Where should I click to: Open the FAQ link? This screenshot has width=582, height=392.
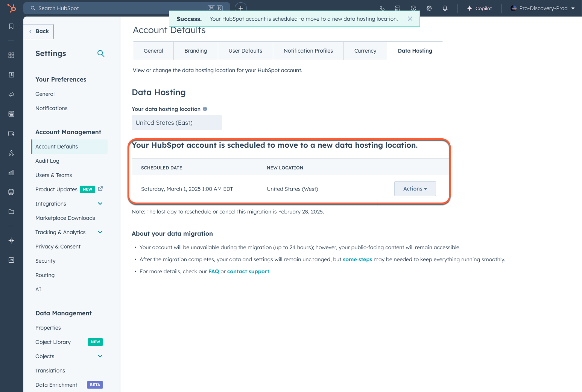(x=214, y=271)
